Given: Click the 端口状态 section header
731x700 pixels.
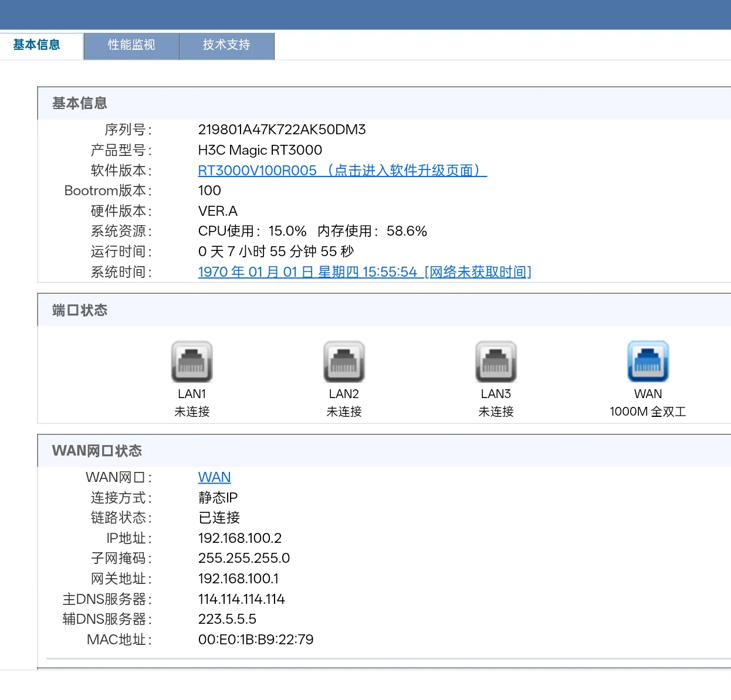Looking at the screenshot, I should coord(80,310).
